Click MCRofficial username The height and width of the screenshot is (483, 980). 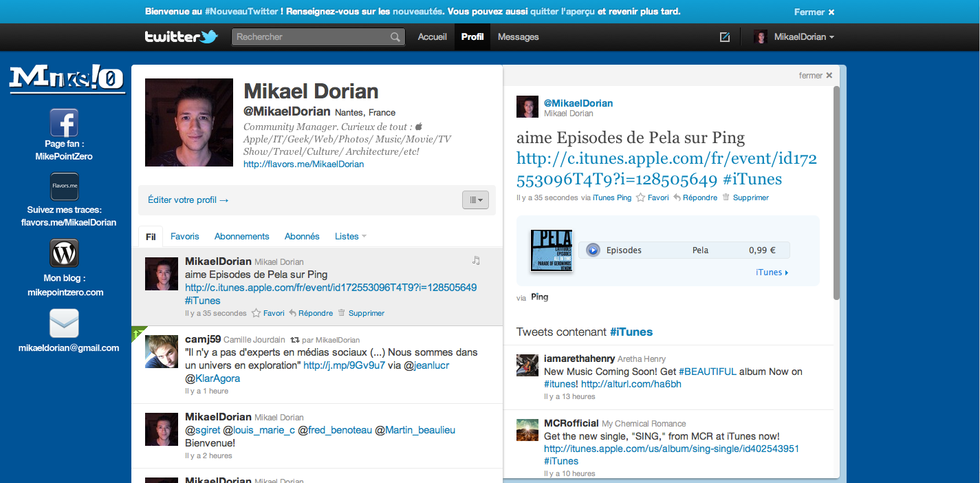coord(571,423)
